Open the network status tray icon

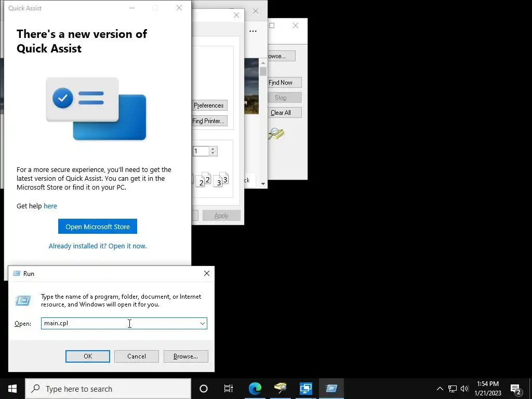coord(453,389)
